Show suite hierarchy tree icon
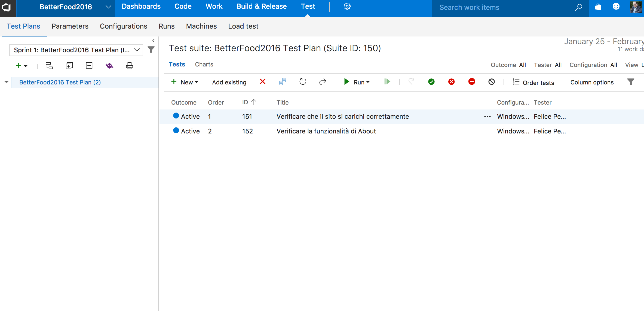The width and height of the screenshot is (644, 311). click(49, 66)
